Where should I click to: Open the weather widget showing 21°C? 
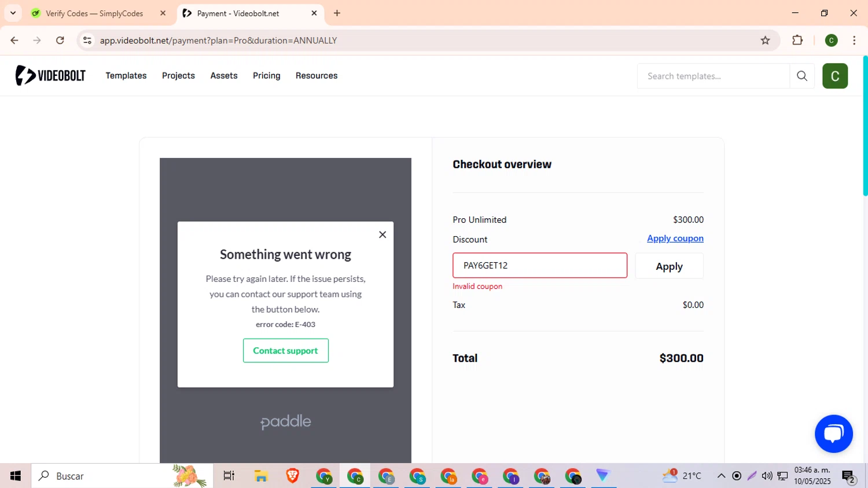coord(682,476)
